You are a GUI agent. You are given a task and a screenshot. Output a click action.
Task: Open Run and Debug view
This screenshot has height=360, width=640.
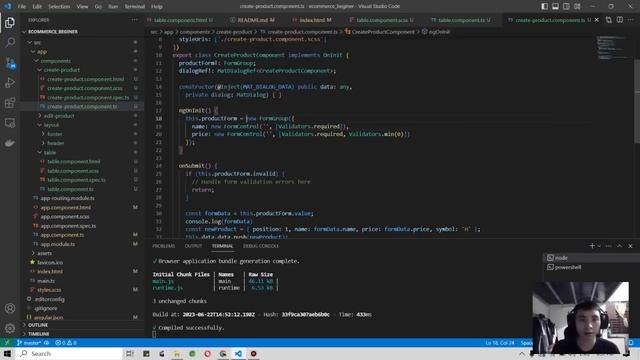[10, 82]
